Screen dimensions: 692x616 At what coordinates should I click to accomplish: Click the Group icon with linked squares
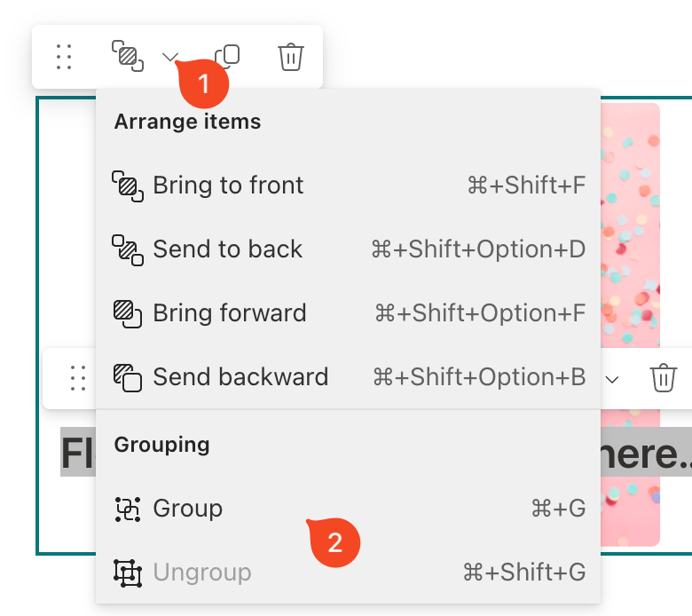(128, 509)
